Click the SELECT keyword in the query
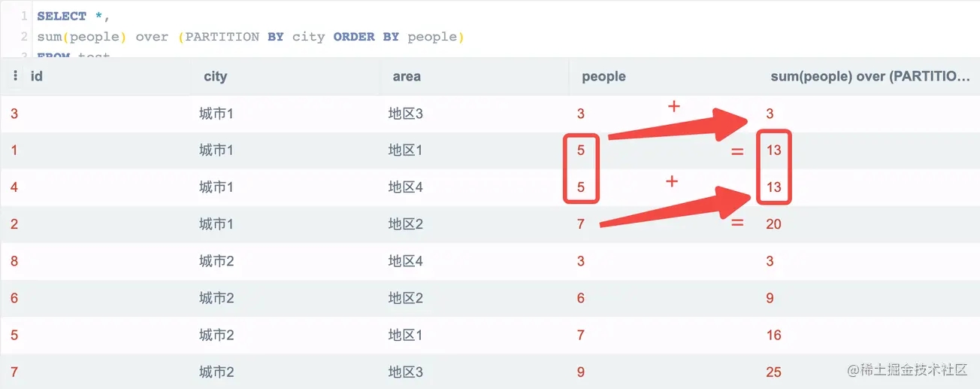 coord(62,16)
